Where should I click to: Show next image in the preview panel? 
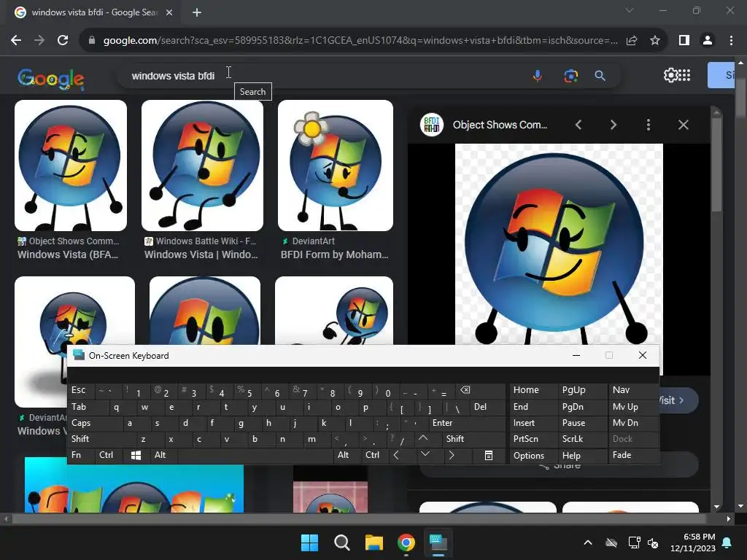[613, 125]
